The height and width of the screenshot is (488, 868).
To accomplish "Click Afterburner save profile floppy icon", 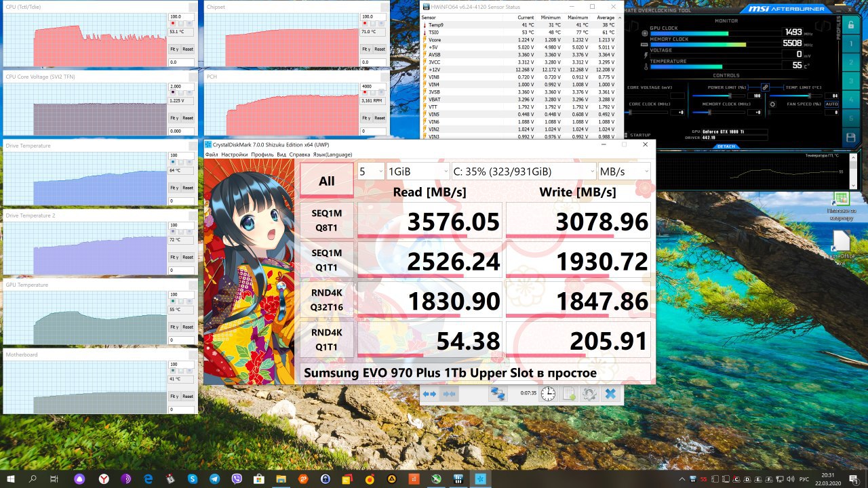I will coord(850,138).
